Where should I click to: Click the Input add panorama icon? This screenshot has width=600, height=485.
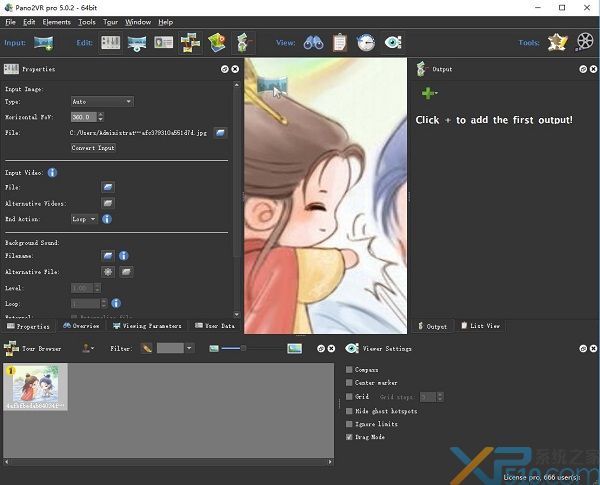43,43
